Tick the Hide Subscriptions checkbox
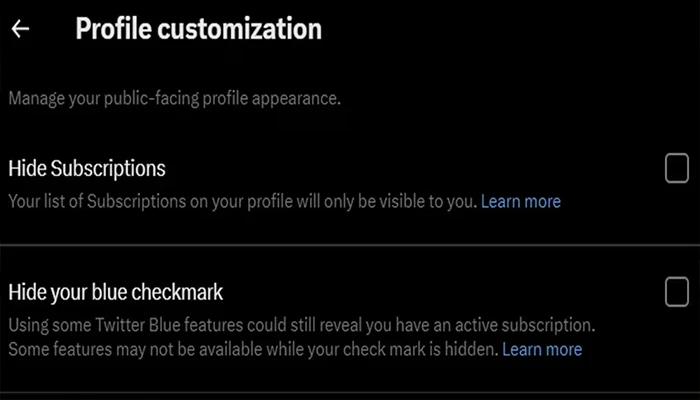The image size is (700, 400). [677, 169]
